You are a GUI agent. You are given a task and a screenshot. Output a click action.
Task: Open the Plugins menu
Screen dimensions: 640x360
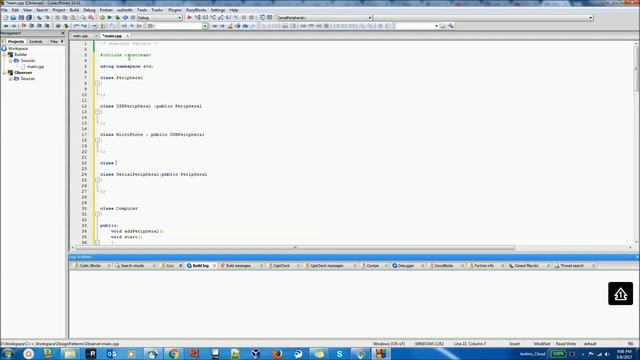175,10
